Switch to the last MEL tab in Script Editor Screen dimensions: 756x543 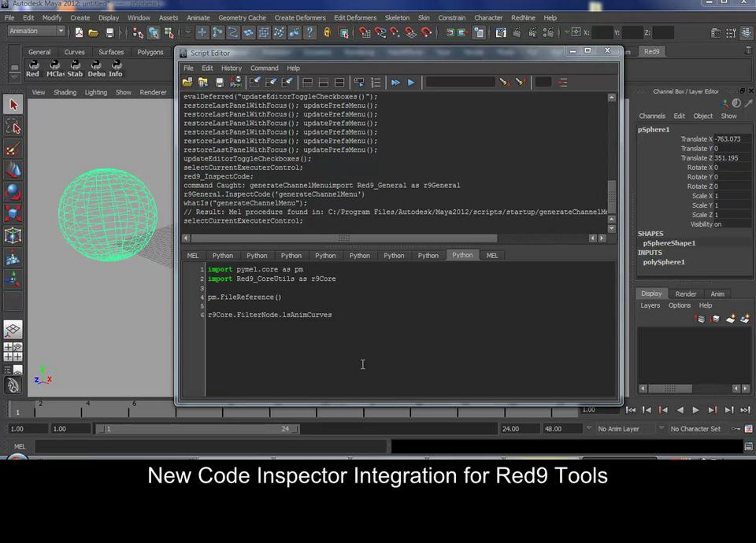click(492, 256)
